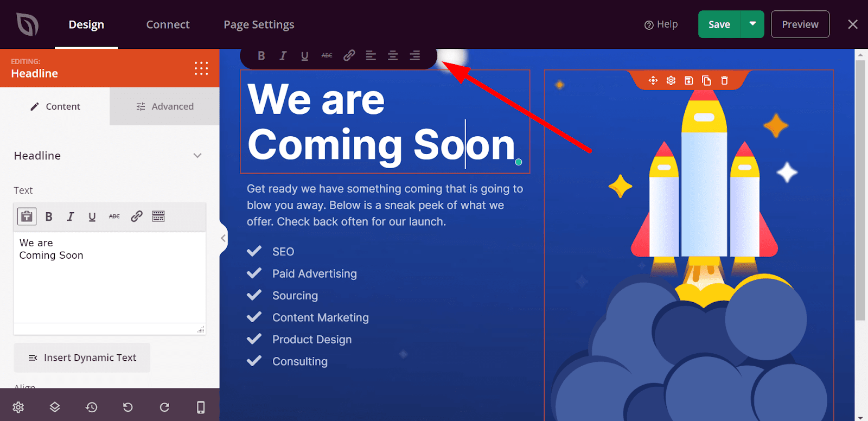Select the SEO list item
Screen dimensions: 868x421
tap(283, 252)
